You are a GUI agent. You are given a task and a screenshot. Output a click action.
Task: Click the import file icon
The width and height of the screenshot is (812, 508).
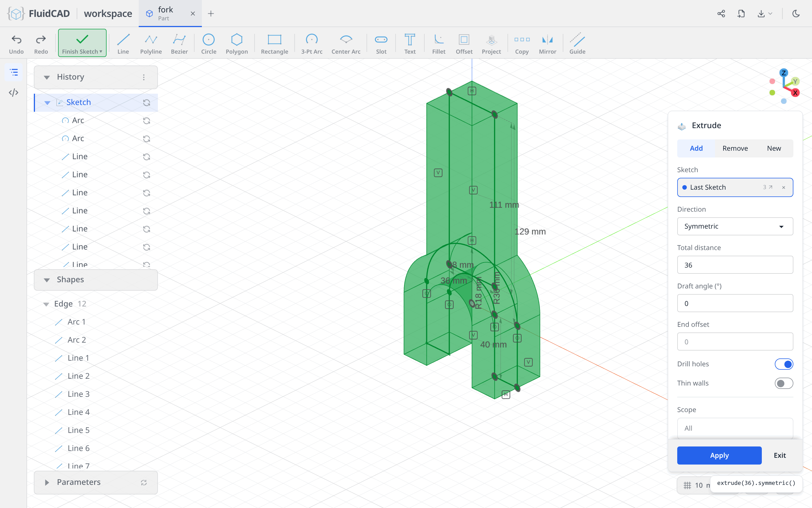(741, 14)
